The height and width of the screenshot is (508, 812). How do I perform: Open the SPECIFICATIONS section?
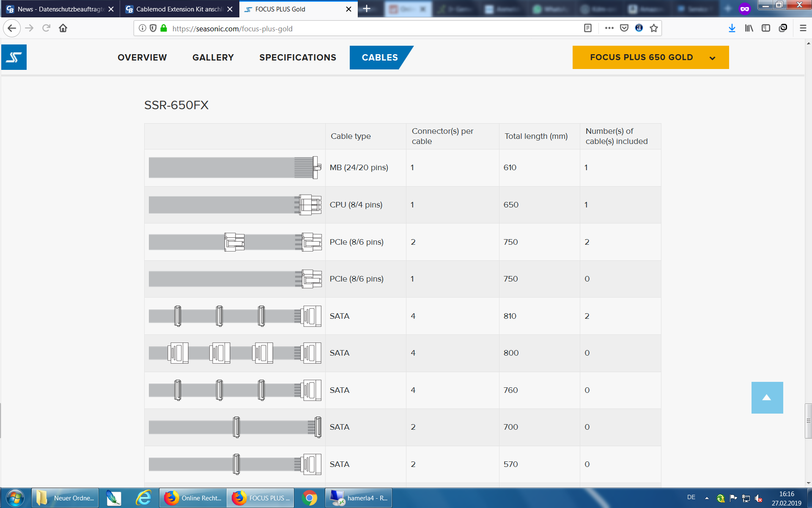[x=298, y=58]
